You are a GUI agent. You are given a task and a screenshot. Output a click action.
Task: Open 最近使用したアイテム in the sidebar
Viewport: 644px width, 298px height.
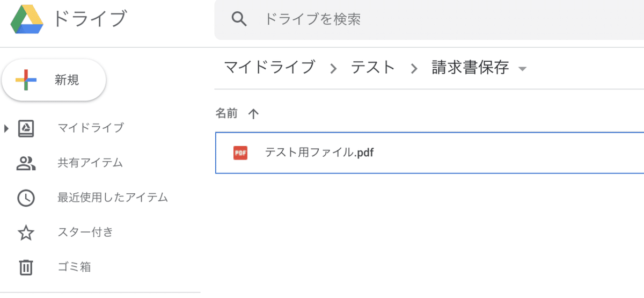click(113, 198)
